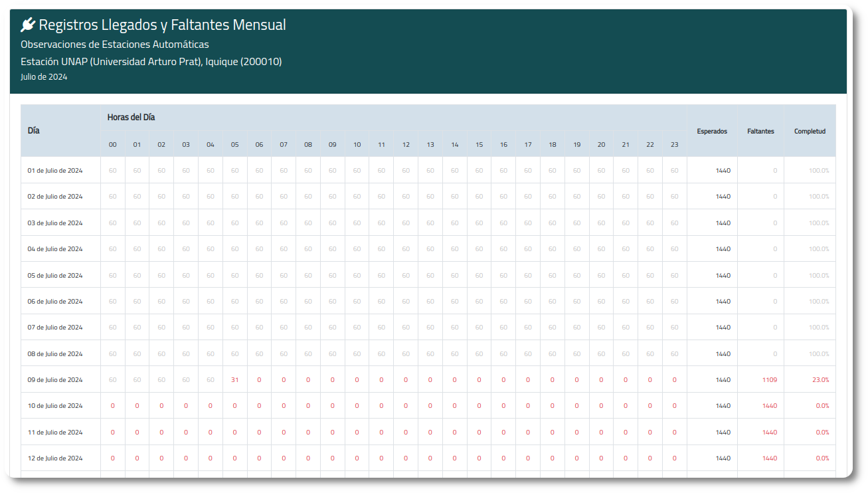Click Esperados '1440' in the 05 de Julio row

click(723, 276)
